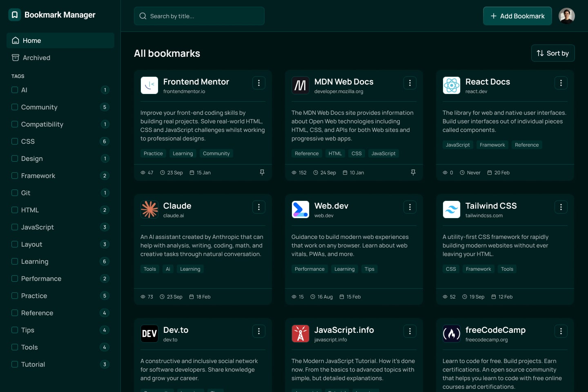This screenshot has width=588, height=392.
Task: Check the Community tag checkbox
Action: click(x=15, y=107)
